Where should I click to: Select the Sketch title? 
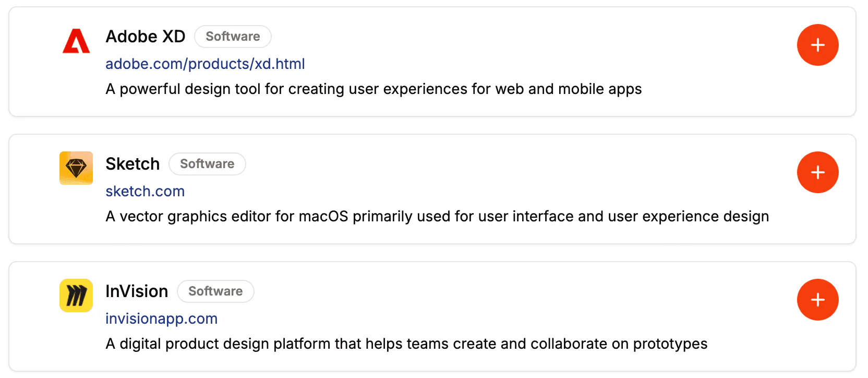point(132,164)
